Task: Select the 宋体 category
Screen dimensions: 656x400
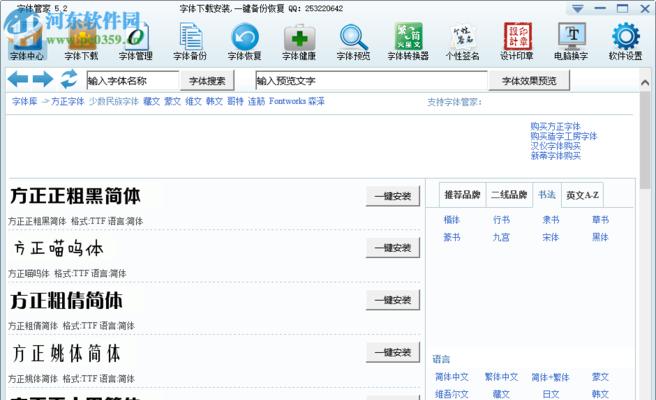Action: 551,237
